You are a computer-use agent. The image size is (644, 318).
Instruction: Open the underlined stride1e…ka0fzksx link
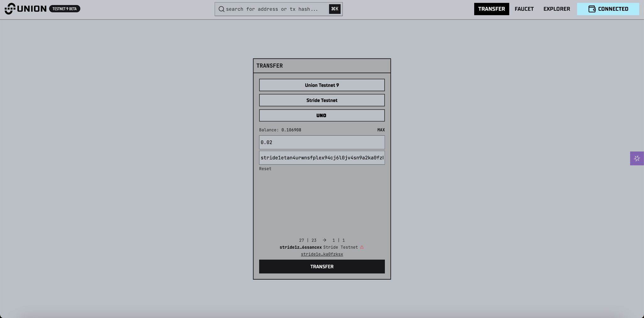[x=322, y=254]
